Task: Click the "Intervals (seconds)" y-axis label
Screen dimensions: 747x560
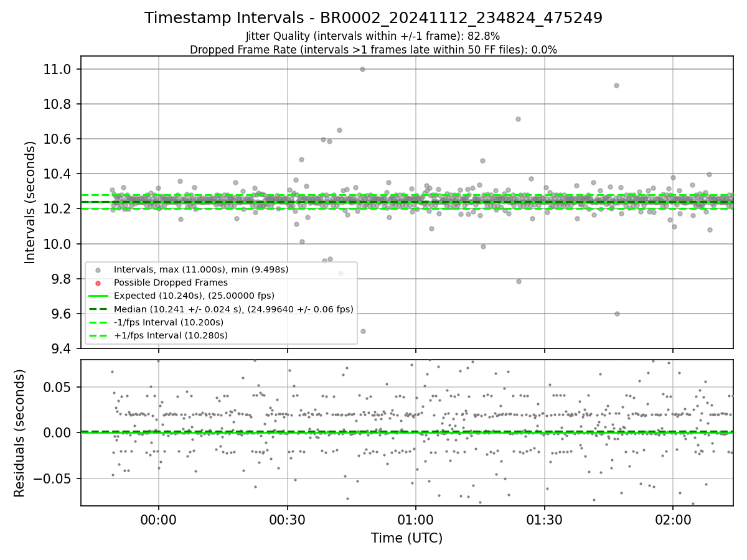Action: (x=31, y=202)
